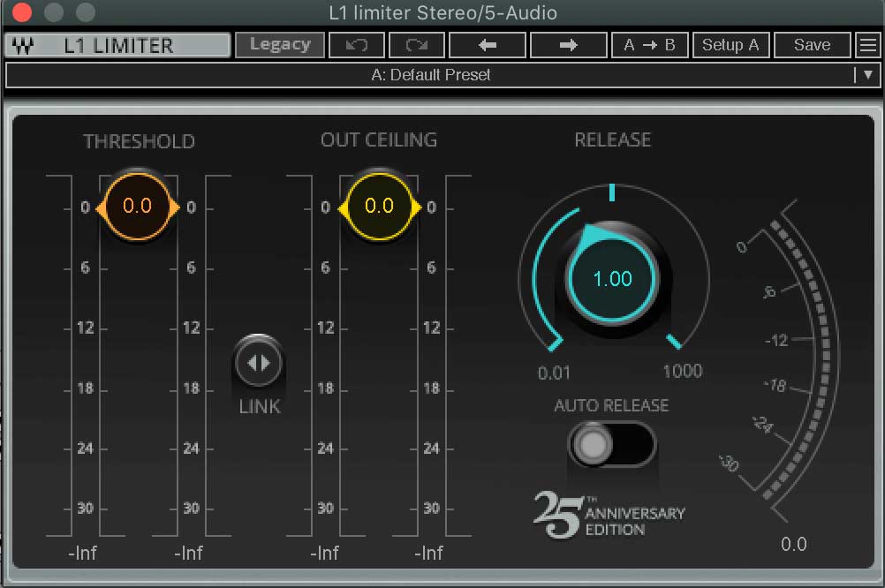Open the preset dropdown arrow
The image size is (885, 588).
(868, 74)
